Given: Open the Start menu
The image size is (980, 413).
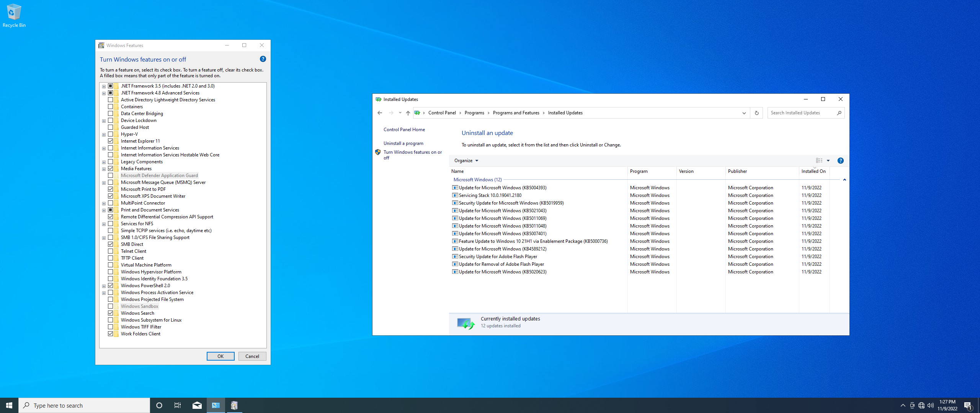Looking at the screenshot, I should click(x=9, y=405).
